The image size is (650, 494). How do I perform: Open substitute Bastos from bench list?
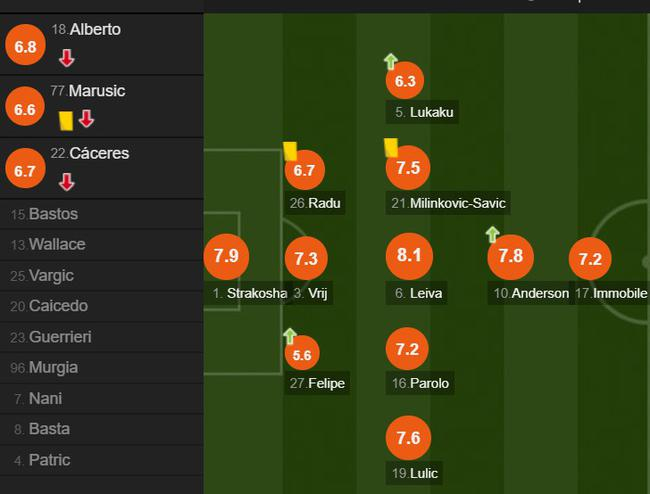click(x=53, y=214)
